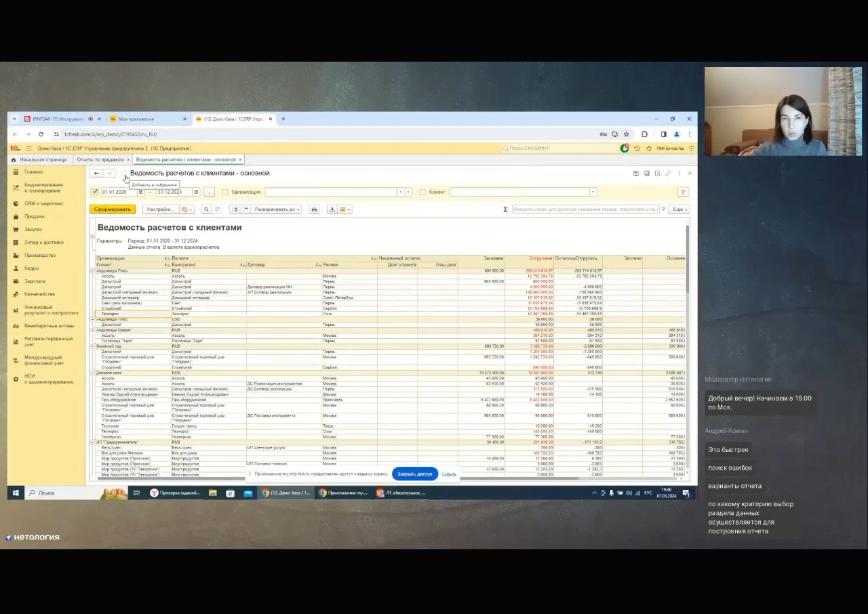Click the Сформировать button

(x=113, y=209)
